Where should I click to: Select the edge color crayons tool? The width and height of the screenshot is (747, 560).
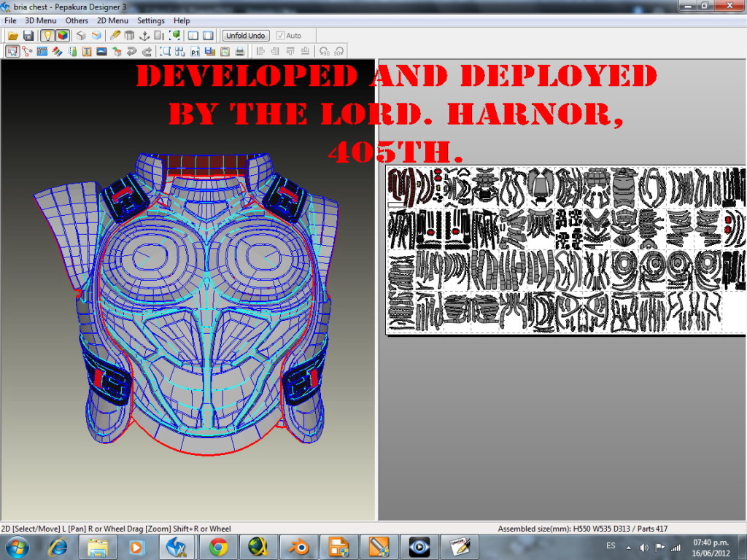click(x=57, y=52)
